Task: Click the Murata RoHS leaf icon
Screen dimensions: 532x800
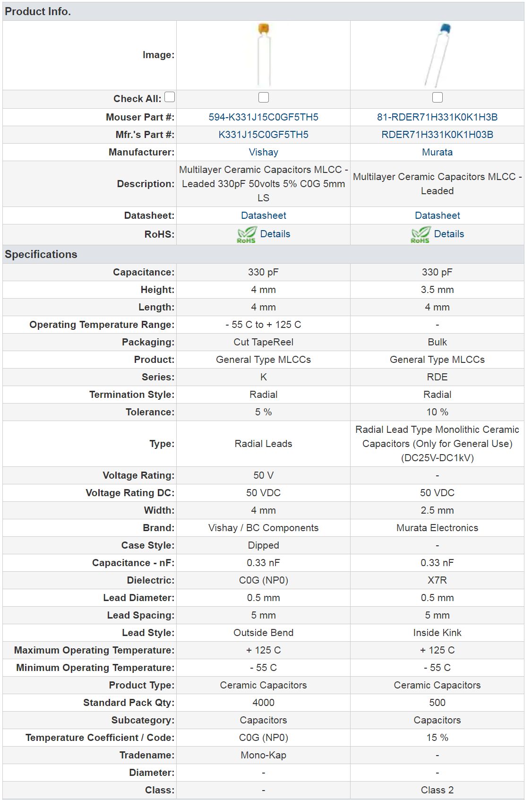Action: pos(420,234)
